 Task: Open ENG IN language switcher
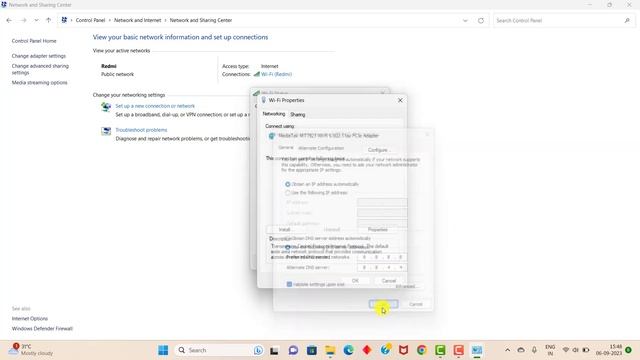[x=550, y=350]
